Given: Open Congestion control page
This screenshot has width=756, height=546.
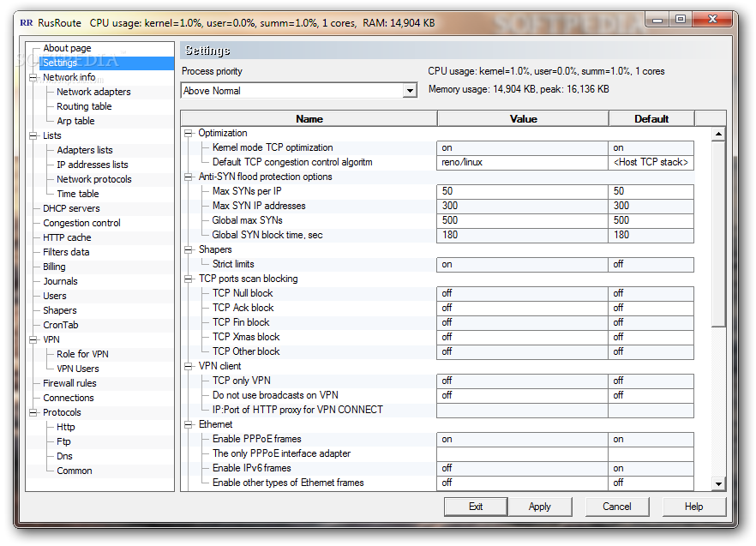Looking at the screenshot, I should tap(81, 223).
